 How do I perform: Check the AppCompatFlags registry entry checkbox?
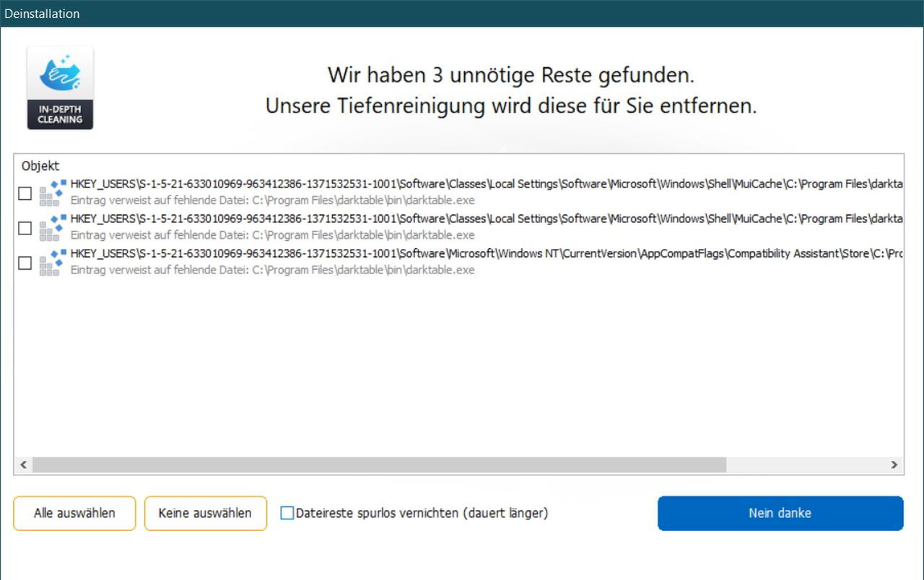(25, 263)
